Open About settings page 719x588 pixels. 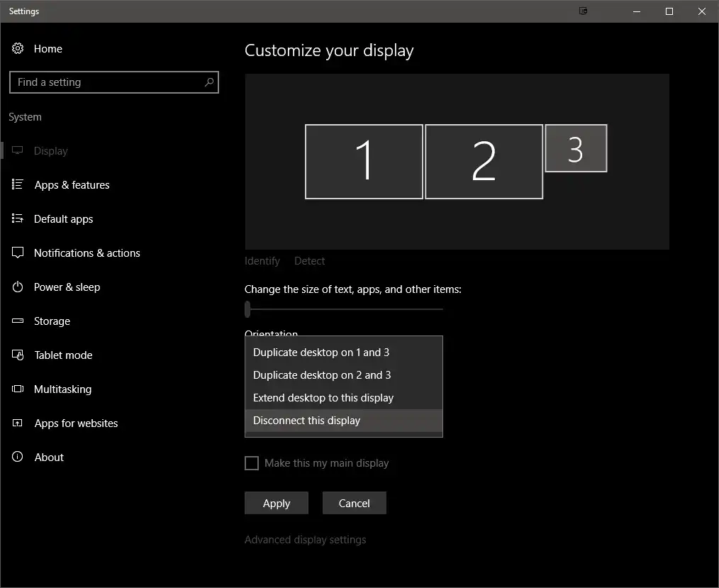[x=48, y=457]
